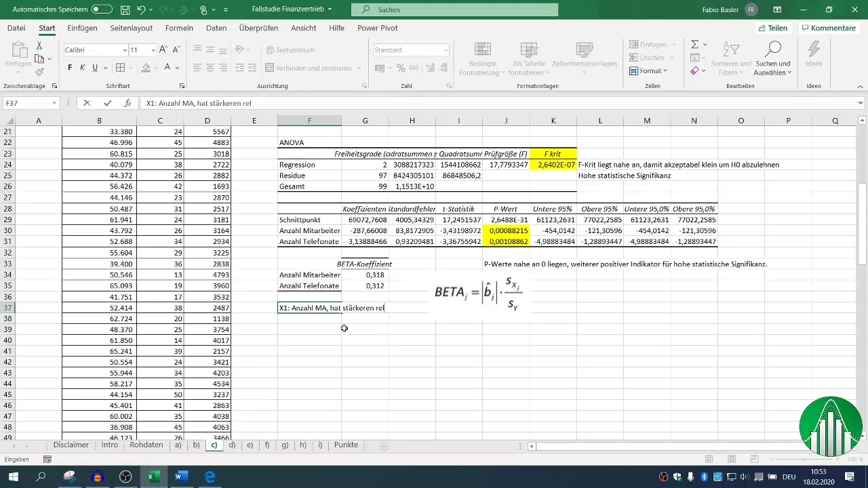The width and height of the screenshot is (868, 488).
Task: Click the Teilen share button
Action: click(773, 28)
